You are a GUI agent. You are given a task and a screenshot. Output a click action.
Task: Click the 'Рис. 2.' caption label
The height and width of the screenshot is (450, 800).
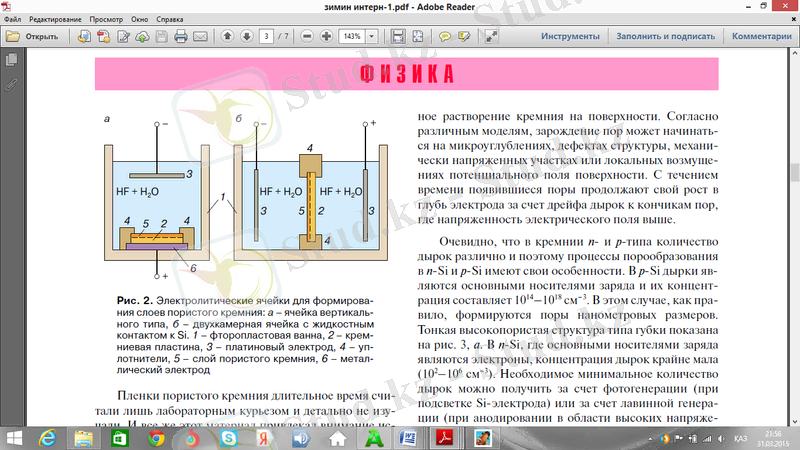click(135, 301)
